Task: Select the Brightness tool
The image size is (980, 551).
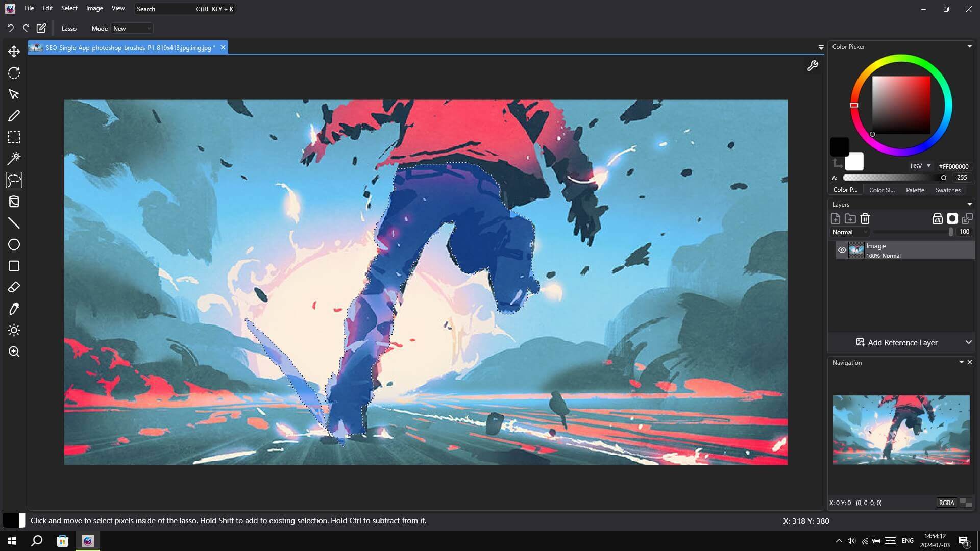Action: point(14,330)
